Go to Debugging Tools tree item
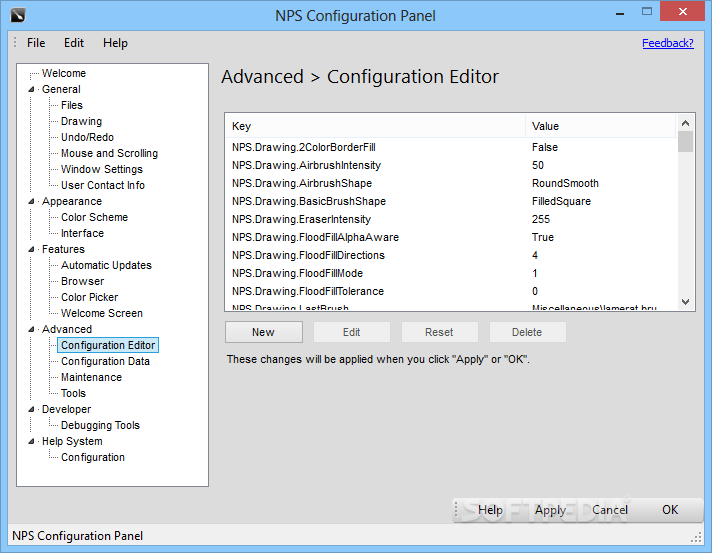The image size is (712, 553). [100, 425]
